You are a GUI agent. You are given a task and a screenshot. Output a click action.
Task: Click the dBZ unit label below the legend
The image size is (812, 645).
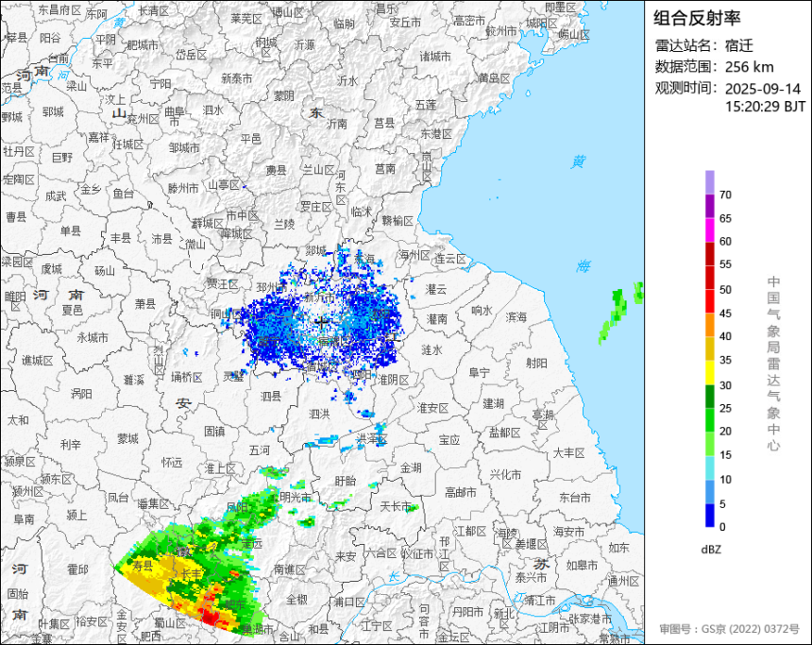(x=711, y=550)
